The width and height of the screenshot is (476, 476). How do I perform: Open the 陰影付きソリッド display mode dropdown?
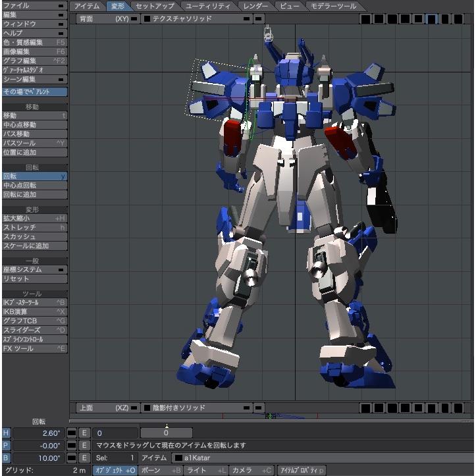pos(197,408)
